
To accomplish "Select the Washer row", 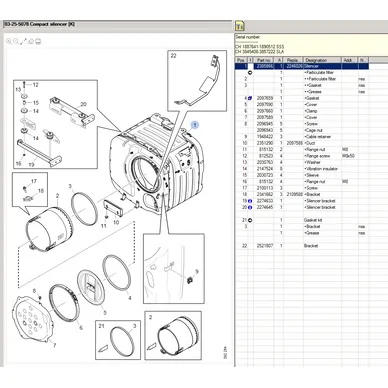I will tap(302, 162).
